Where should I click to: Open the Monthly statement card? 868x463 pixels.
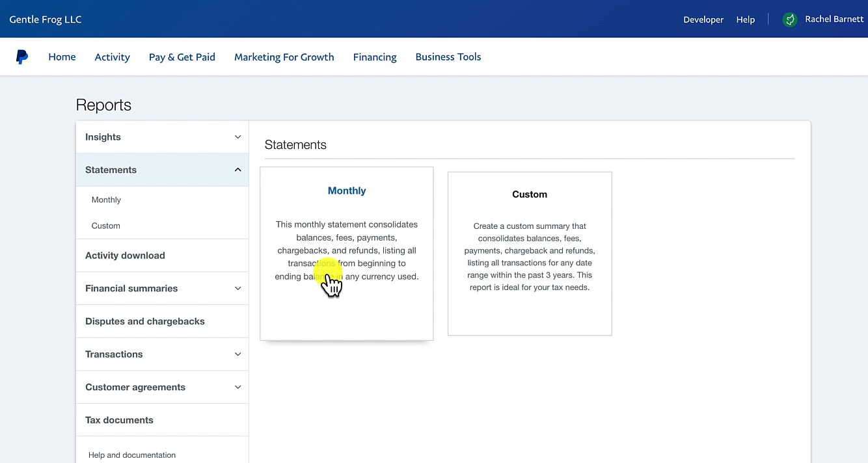point(347,254)
